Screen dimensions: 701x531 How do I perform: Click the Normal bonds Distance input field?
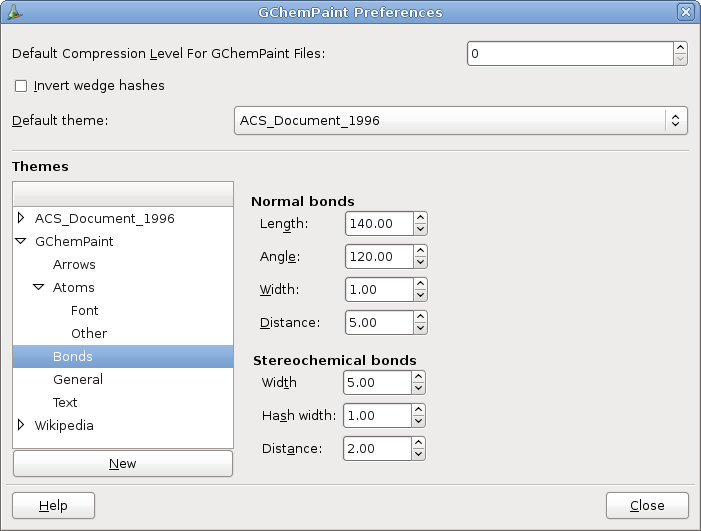click(x=378, y=323)
